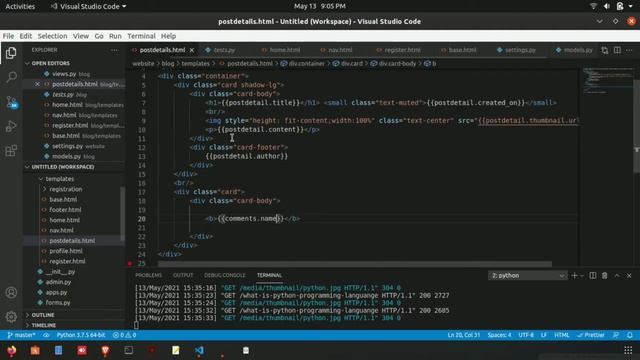
Task: Click Activities in the top bar
Action: pyautogui.click(x=20, y=6)
